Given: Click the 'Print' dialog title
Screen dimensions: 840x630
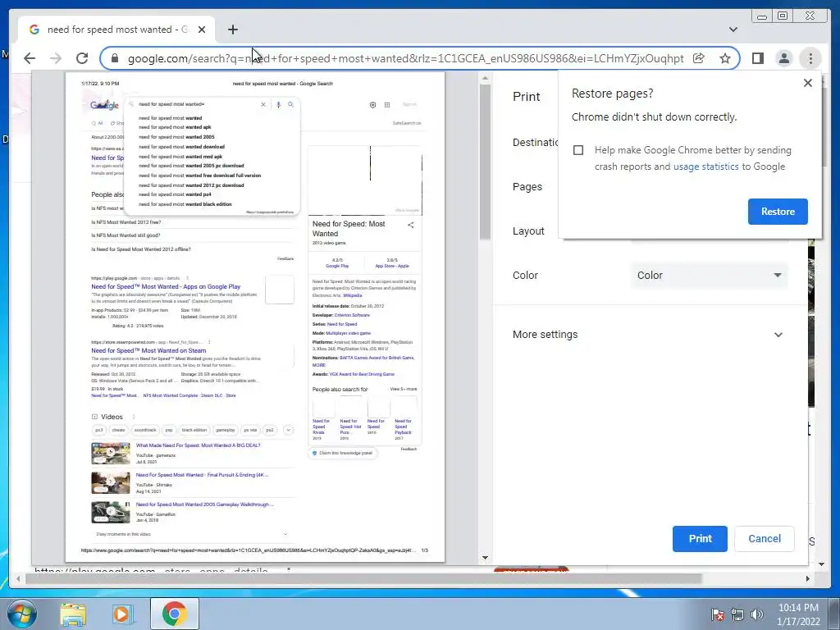Looking at the screenshot, I should (x=526, y=97).
